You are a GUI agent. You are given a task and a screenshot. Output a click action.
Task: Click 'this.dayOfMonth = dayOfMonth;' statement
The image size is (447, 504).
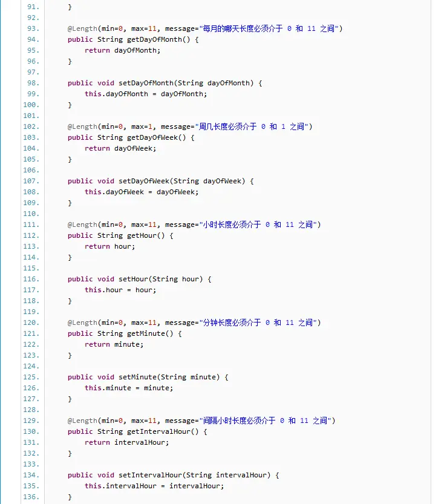[x=146, y=94]
